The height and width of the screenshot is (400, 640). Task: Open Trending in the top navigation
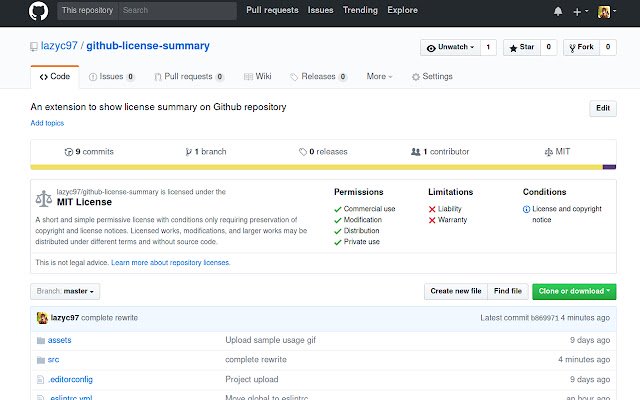(x=360, y=10)
